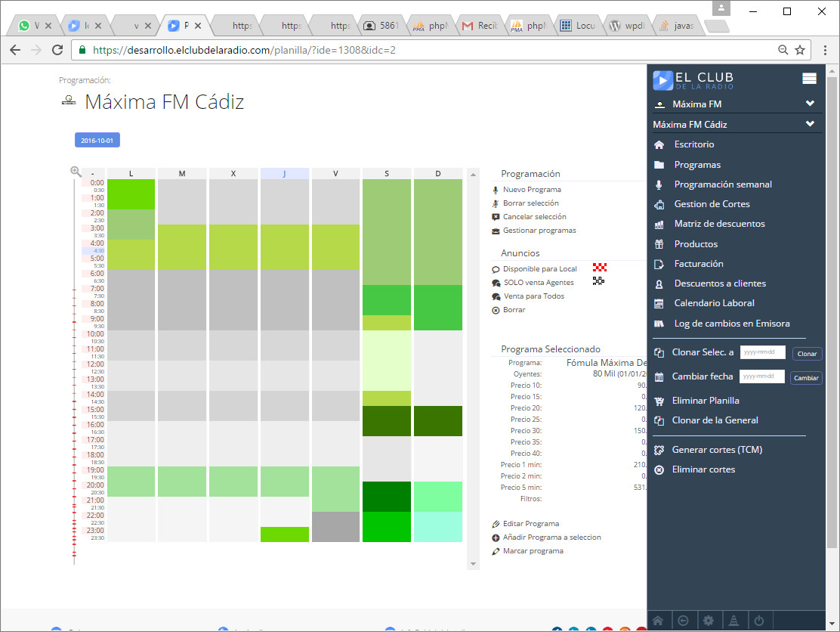This screenshot has width=840, height=632.
Task: Click the El Club de la Radio logo
Action: [x=693, y=80]
